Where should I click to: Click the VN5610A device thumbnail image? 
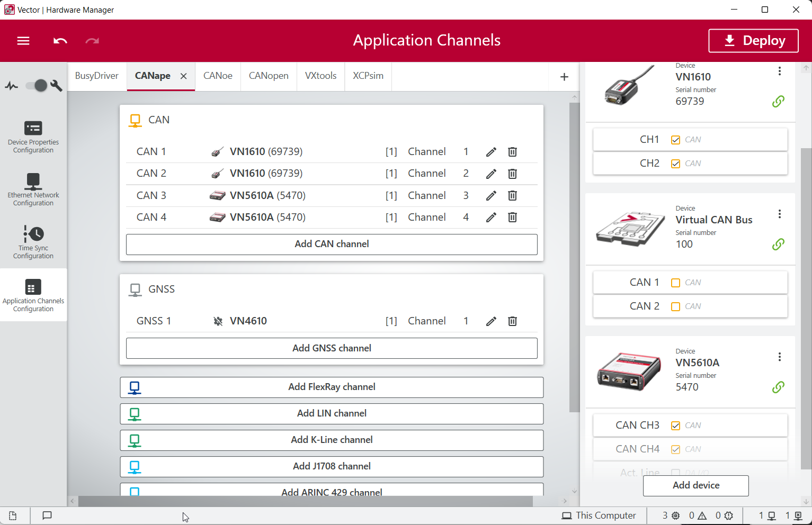(629, 371)
